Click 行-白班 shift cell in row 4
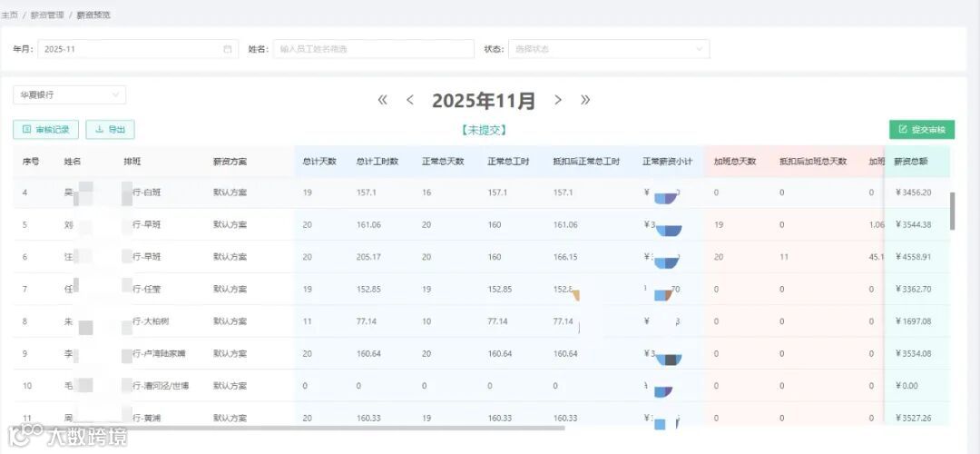The height and width of the screenshot is (454, 980). (146, 192)
